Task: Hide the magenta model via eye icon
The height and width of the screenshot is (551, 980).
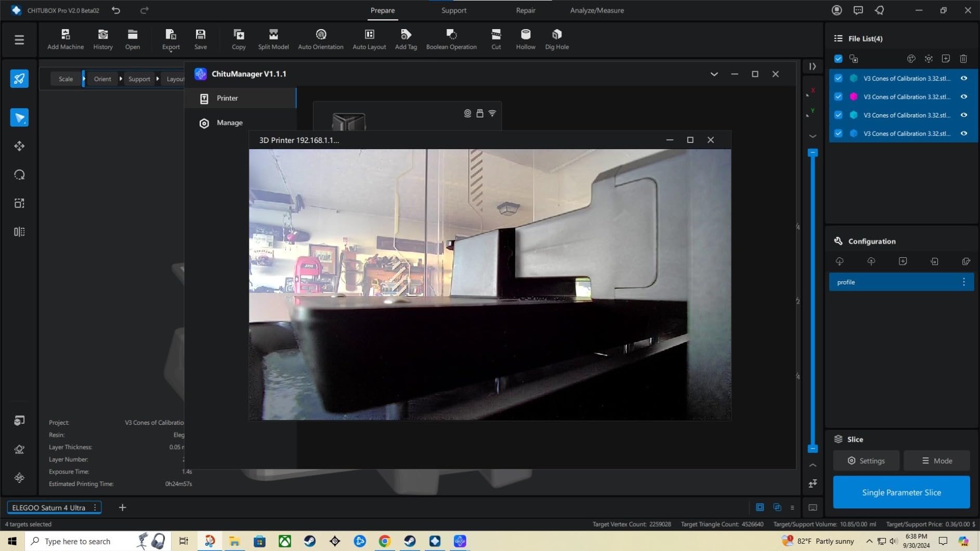Action: (x=964, y=97)
